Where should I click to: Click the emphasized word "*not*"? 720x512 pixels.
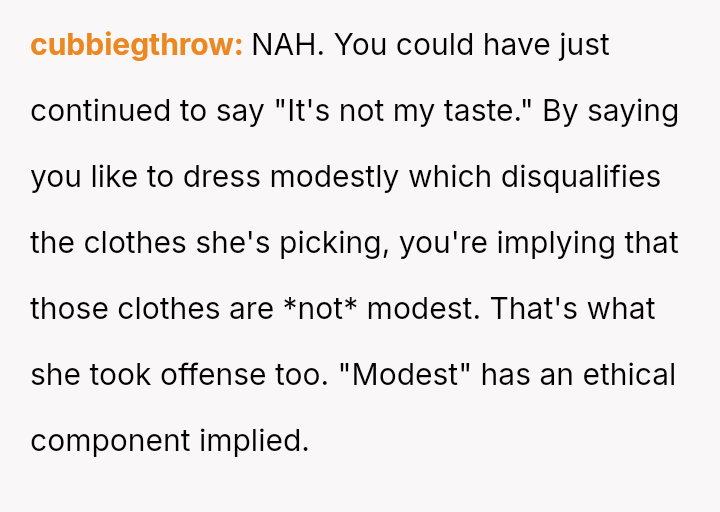click(320, 309)
